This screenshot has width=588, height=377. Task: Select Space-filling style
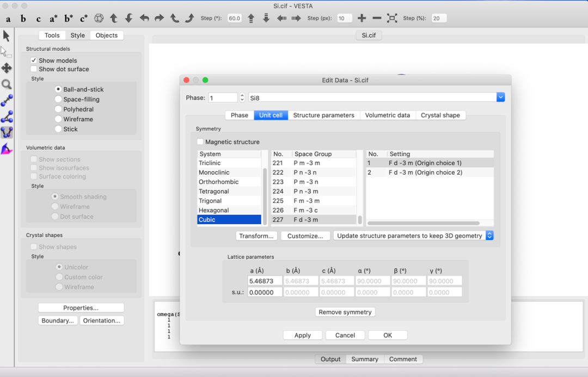coord(58,99)
